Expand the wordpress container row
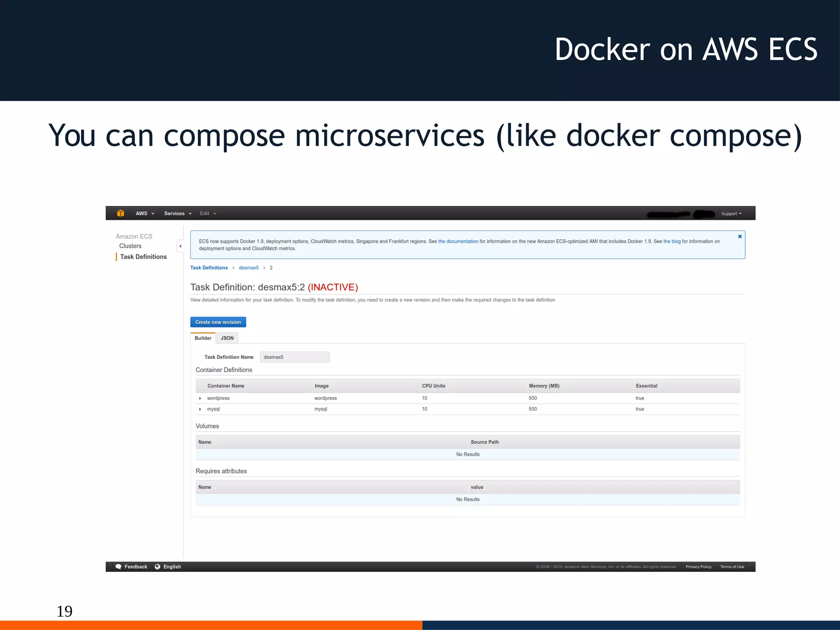The image size is (840, 630). [x=200, y=398]
